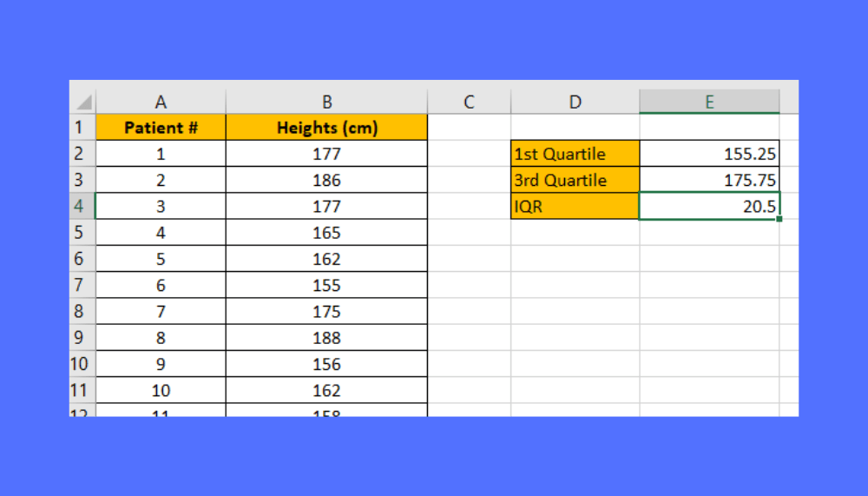Click patient number 2 cell
Image resolution: width=868 pixels, height=496 pixels.
click(161, 180)
